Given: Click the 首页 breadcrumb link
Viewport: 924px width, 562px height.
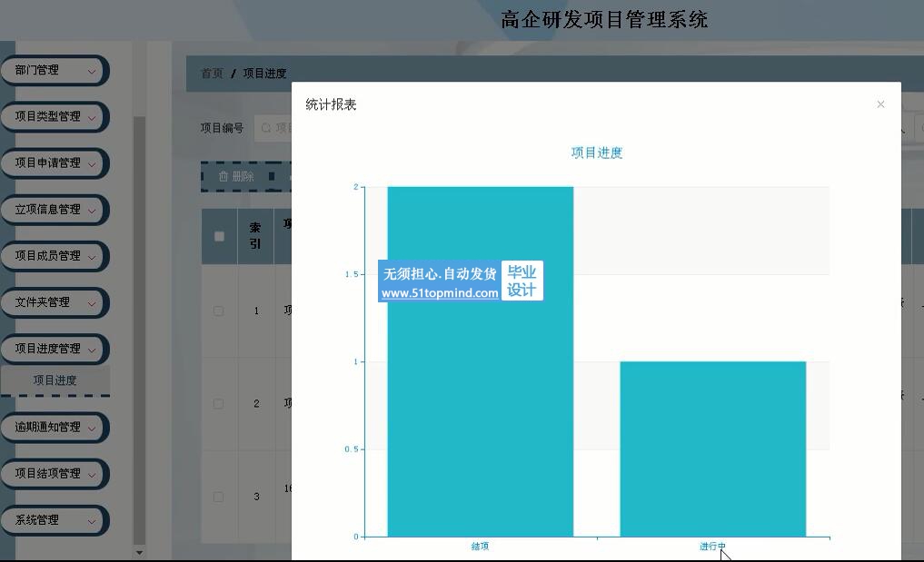Looking at the screenshot, I should 212,74.
